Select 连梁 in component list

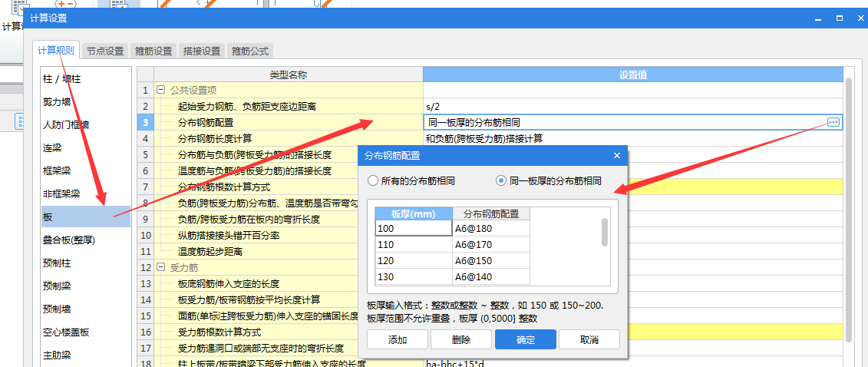click(x=86, y=147)
